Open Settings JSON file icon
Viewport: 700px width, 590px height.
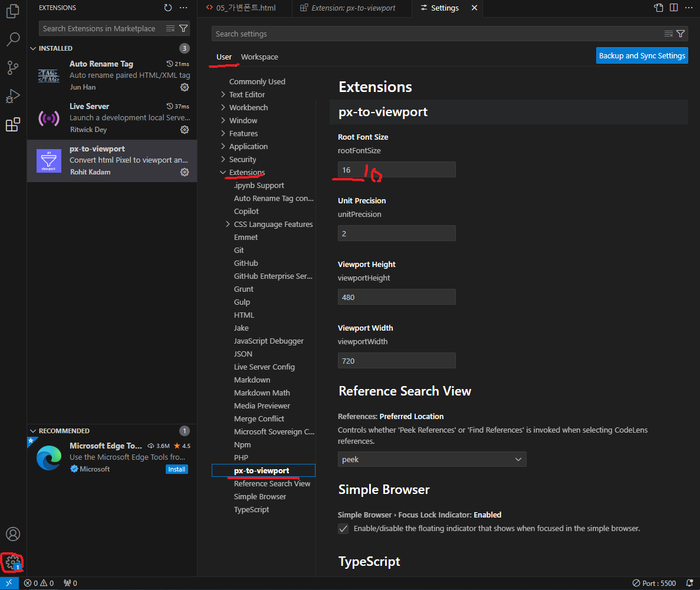tap(659, 8)
